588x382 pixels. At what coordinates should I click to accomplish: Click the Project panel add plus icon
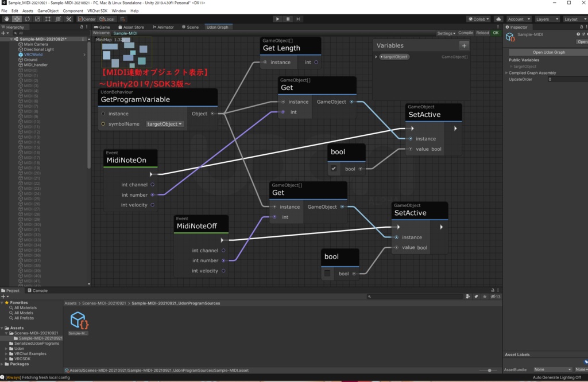[x=3, y=296]
